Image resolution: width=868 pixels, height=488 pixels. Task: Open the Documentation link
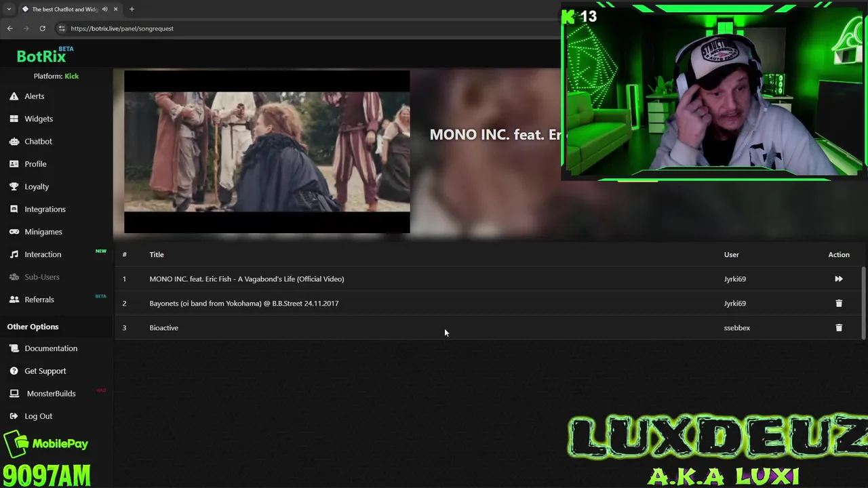point(51,348)
